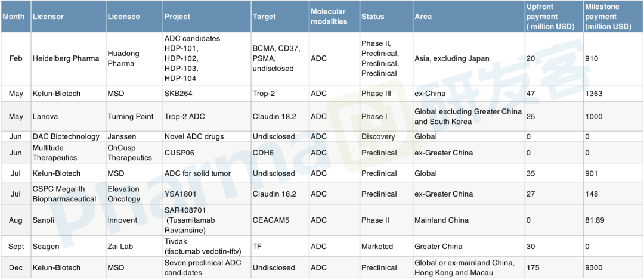This screenshot has height=280, width=644.
Task: Select the Milestone payment column header
Action: click(608, 17)
